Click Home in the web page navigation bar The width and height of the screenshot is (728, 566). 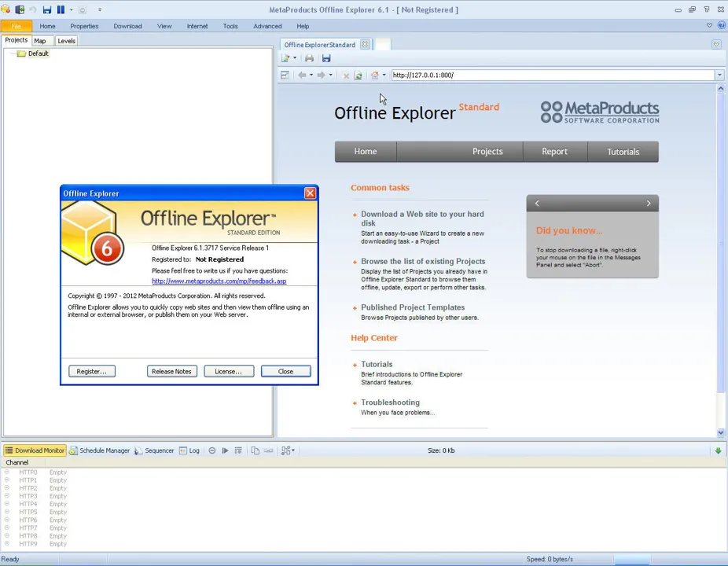coord(366,152)
